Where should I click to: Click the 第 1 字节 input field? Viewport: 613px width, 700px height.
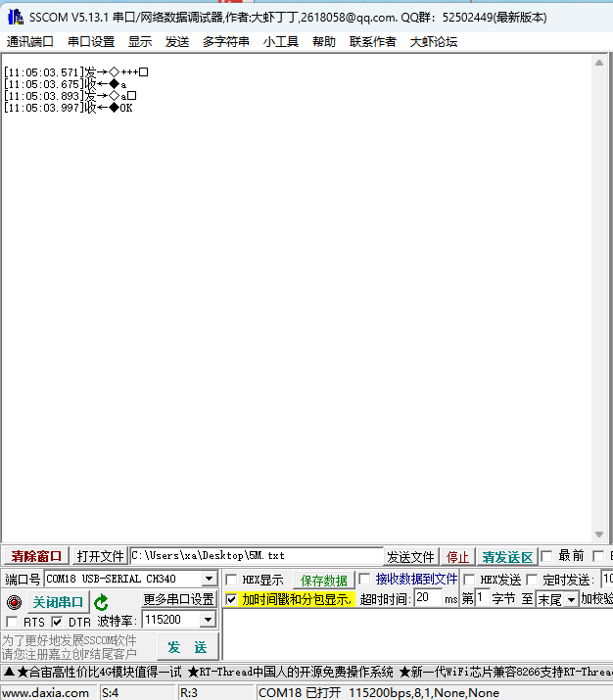pyautogui.click(x=482, y=598)
